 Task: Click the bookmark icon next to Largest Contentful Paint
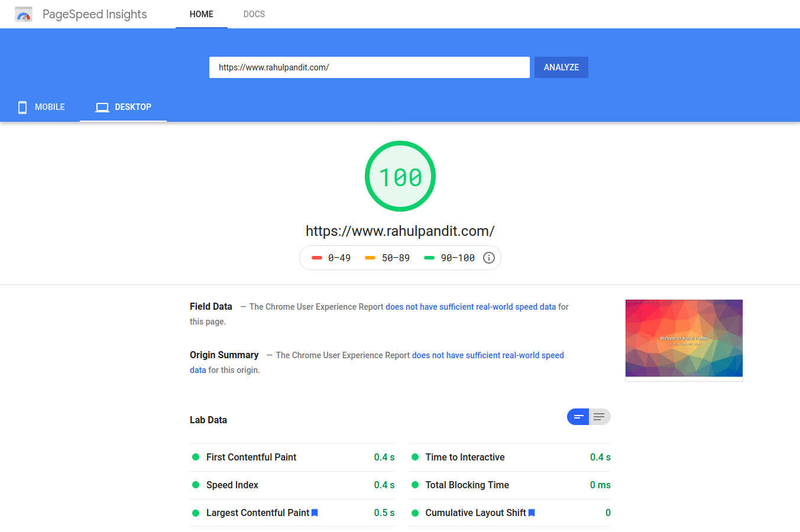(x=315, y=512)
